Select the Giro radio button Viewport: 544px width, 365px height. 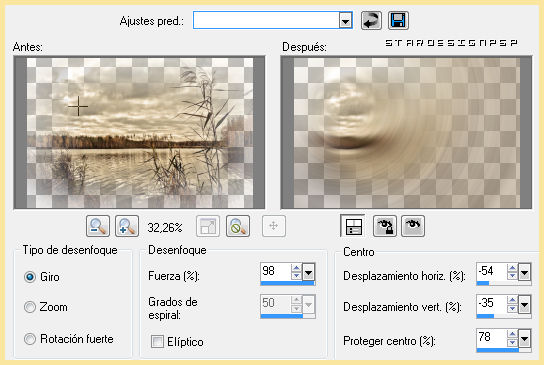pyautogui.click(x=30, y=277)
